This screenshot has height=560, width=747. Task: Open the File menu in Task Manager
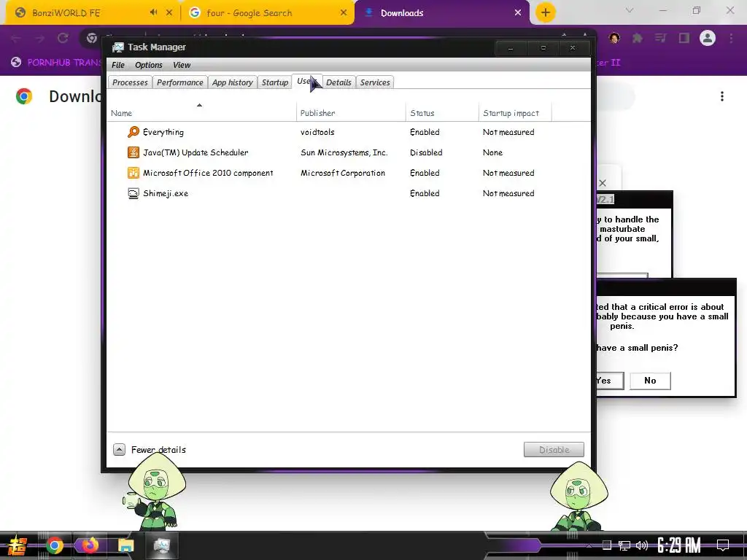click(118, 65)
